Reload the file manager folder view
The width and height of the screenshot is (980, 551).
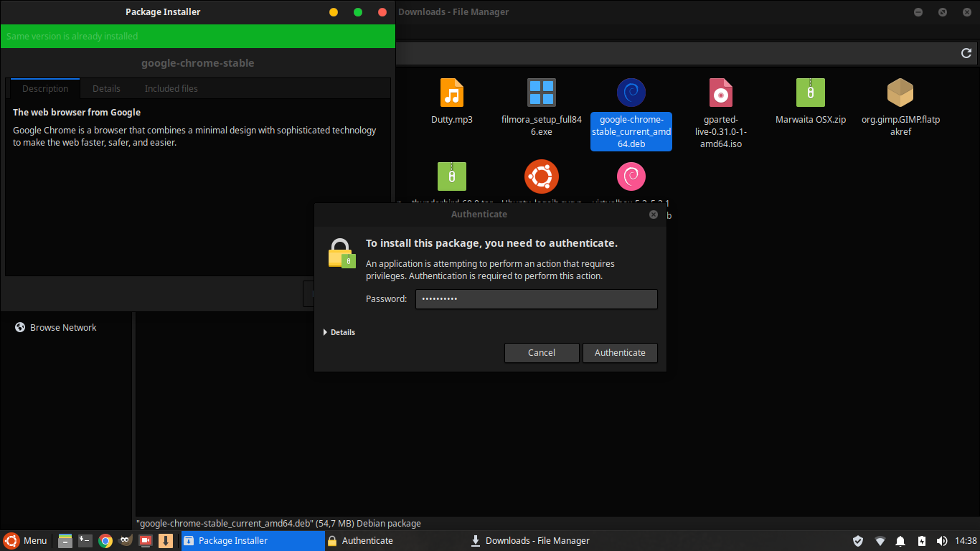[966, 53]
